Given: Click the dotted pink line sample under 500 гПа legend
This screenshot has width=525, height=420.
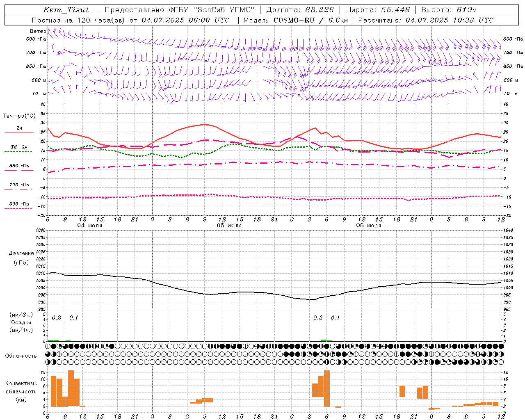Looking at the screenshot, I should 18,209.
